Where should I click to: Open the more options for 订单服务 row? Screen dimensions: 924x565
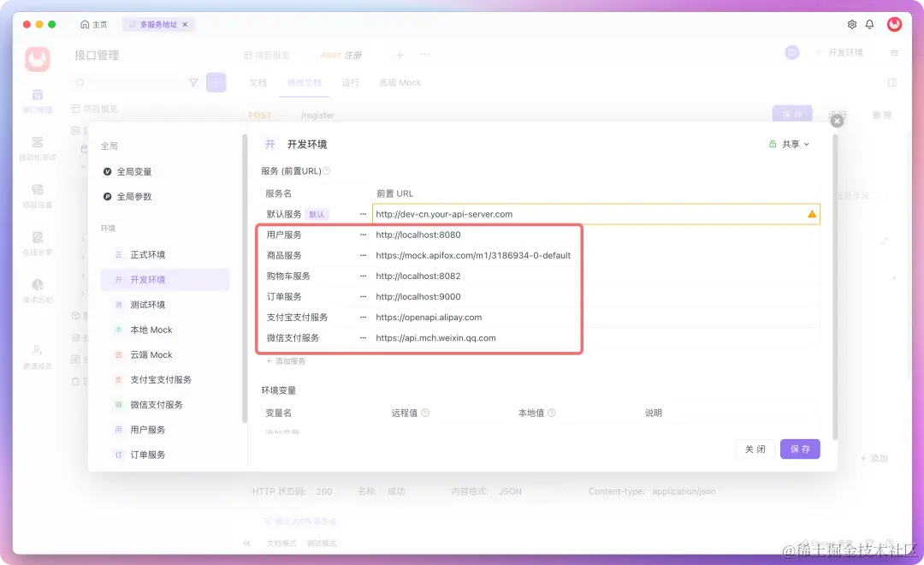(x=363, y=297)
